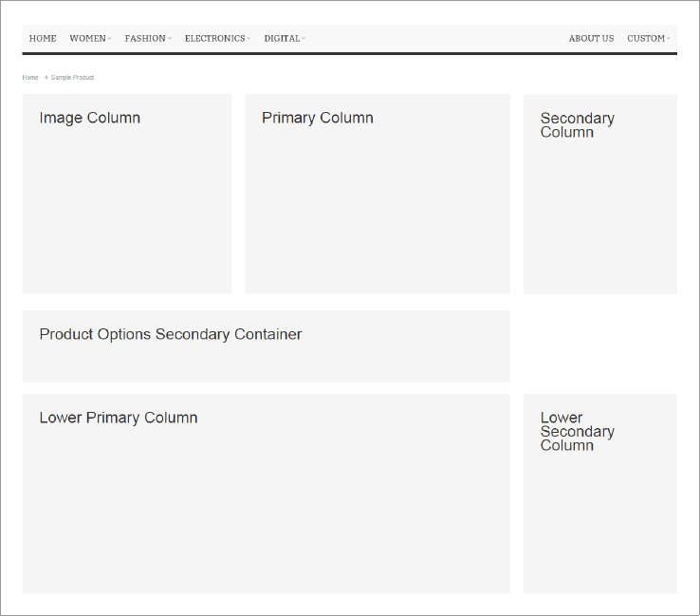Viewport: 700px width, 616px height.
Task: Expand the dropdown arrow beside CUSTOM
Action: click(x=669, y=39)
